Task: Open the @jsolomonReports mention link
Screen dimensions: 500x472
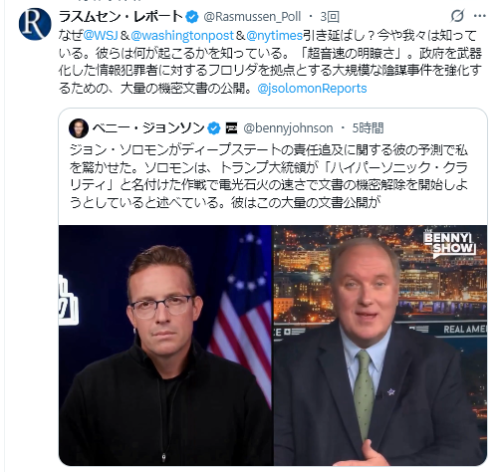Action: (x=312, y=88)
